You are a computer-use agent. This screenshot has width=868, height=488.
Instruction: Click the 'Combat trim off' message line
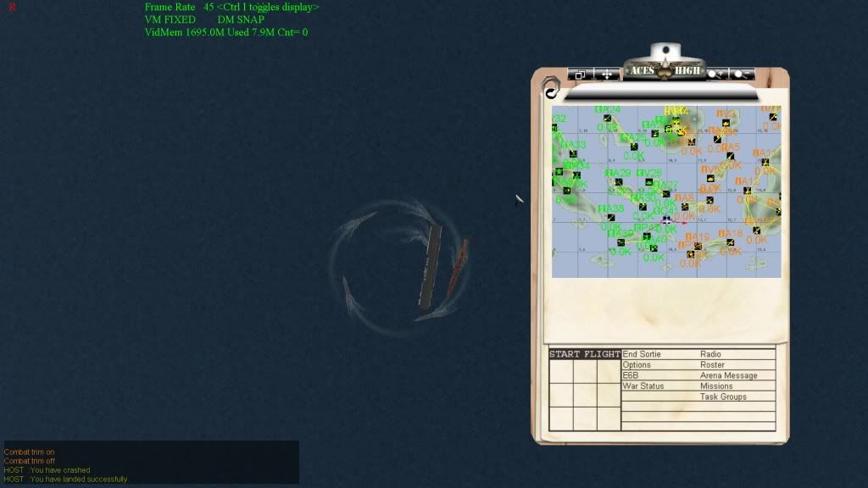(30, 461)
